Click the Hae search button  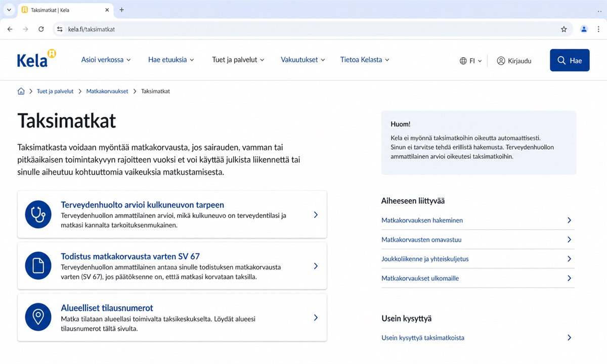[x=570, y=60]
